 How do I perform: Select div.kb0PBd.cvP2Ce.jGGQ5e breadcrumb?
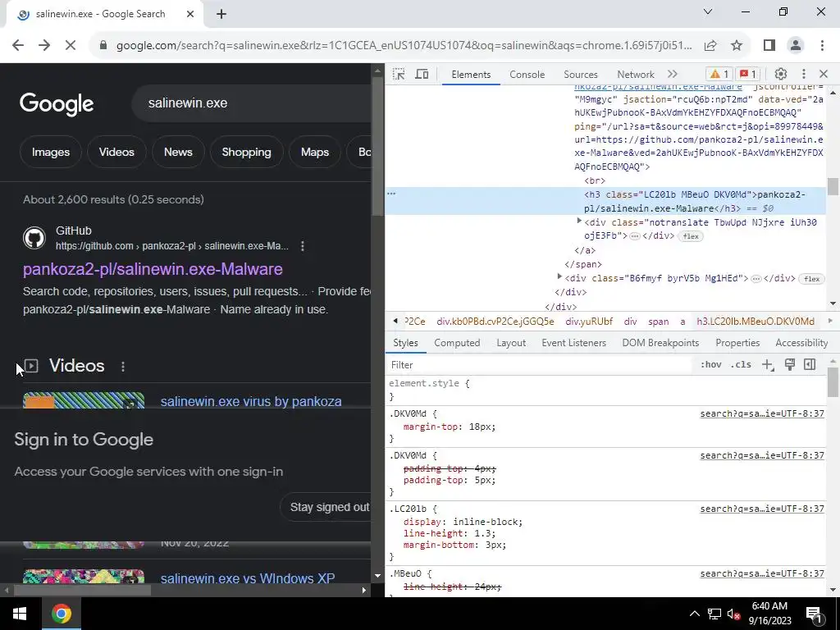pos(495,322)
